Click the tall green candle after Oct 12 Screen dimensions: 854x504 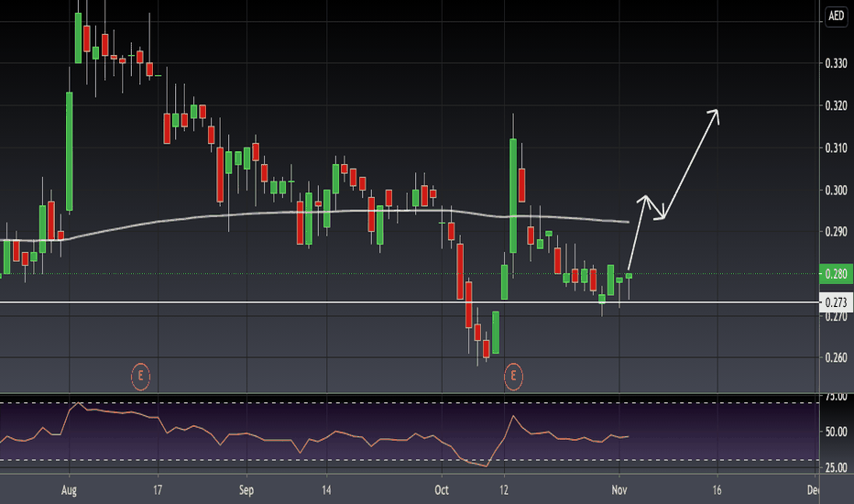tap(513, 195)
